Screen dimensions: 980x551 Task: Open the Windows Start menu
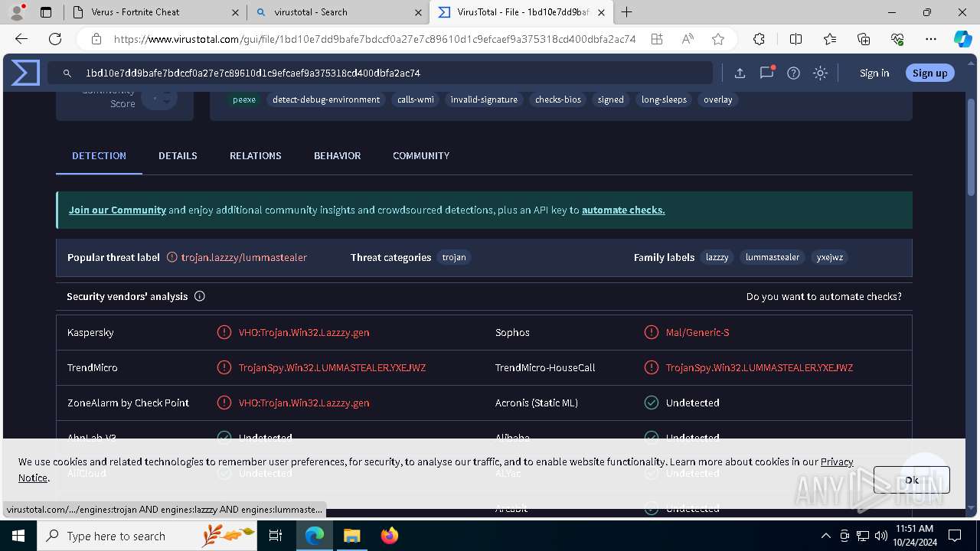tap(18, 536)
